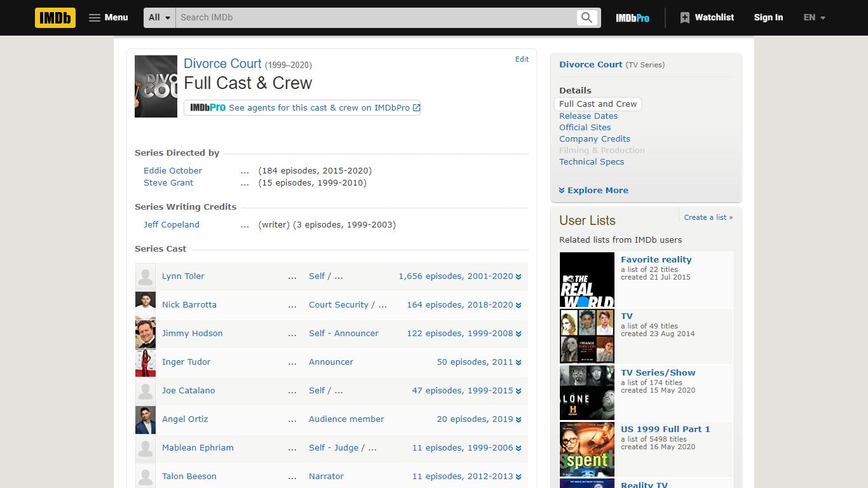868x488 pixels.
Task: Open Inger Tudor's photo thumbnail
Action: [146, 362]
